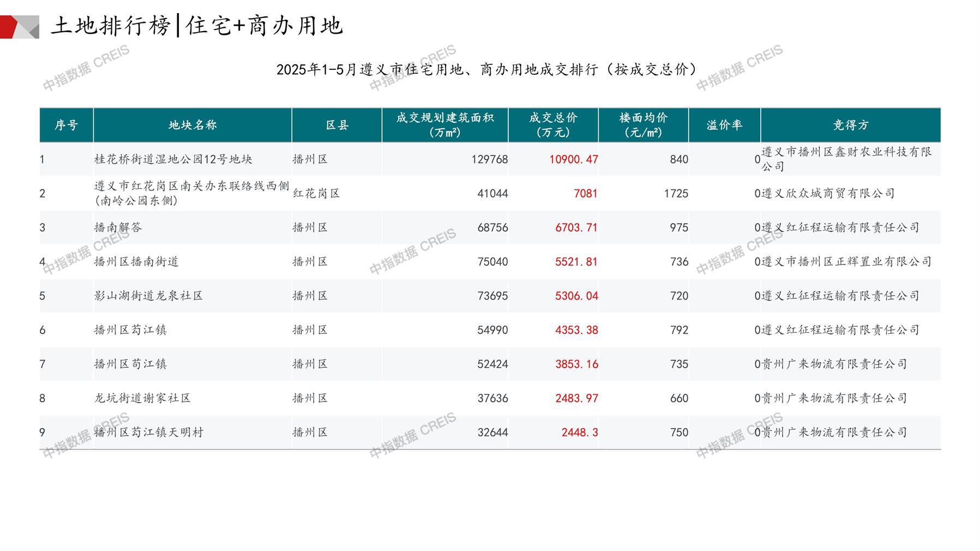Click the 红花岗区 district cell
The width and height of the screenshot is (980, 551).
316,194
